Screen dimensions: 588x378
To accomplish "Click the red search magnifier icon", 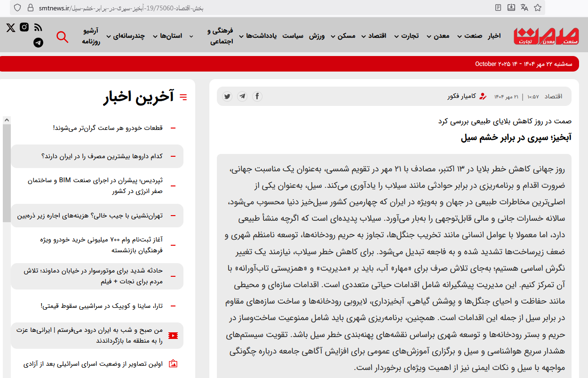I will (62, 36).
